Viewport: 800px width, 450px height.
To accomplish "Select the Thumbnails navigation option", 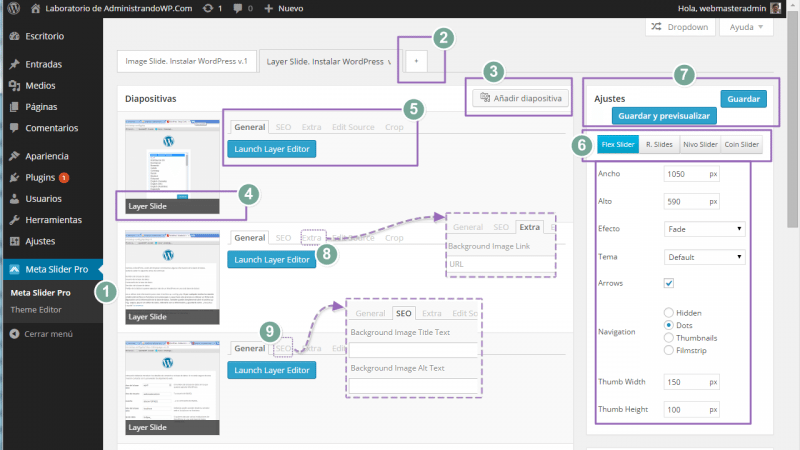I will pos(668,338).
